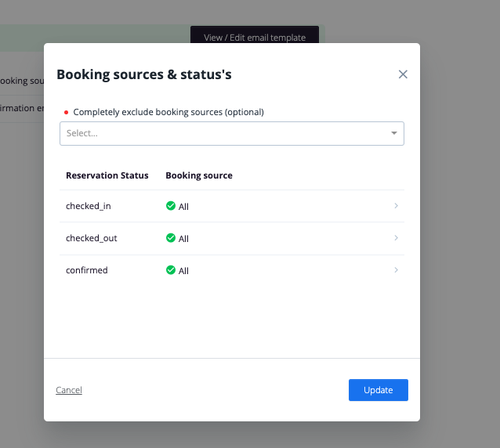Screen dimensions: 500x448
Task: Click 'All' label in checked_in row
Action: 183,207
